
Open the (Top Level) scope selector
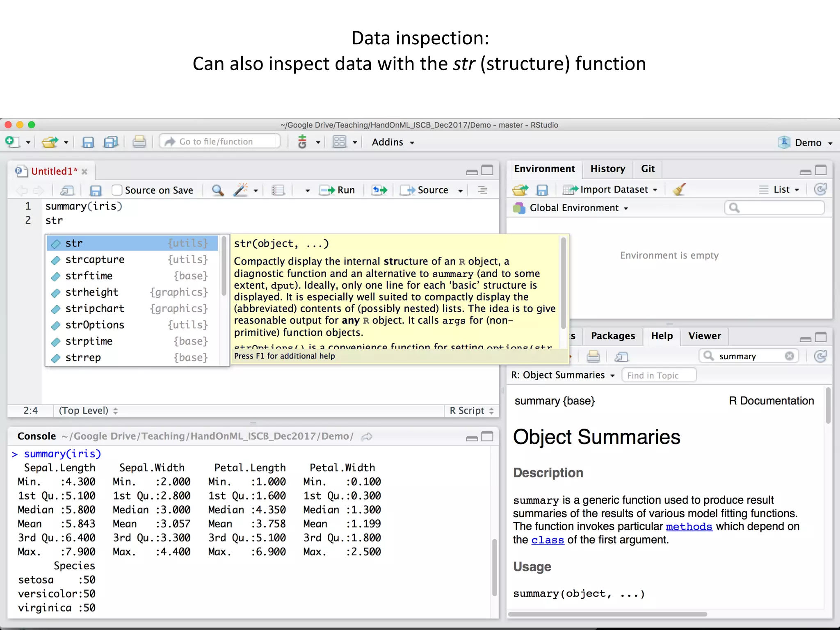coord(88,411)
